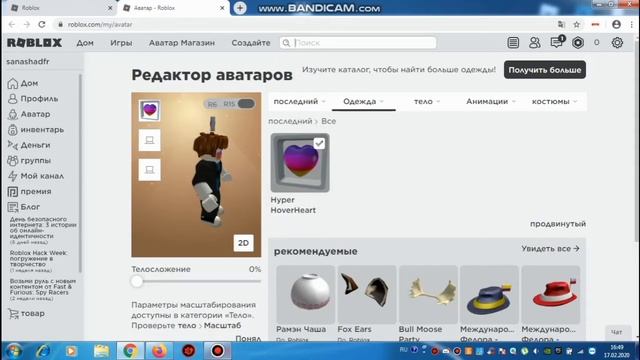Open День безопасного интернета blog post
The image size is (640, 360).
point(42,228)
